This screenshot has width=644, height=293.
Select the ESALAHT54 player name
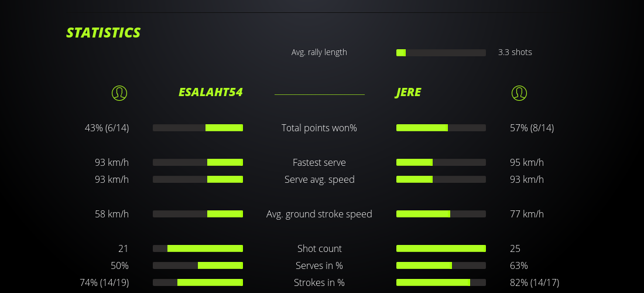(210, 93)
